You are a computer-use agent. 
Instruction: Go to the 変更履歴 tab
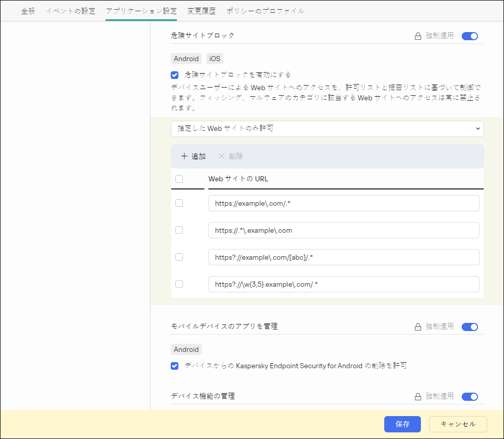[x=201, y=11]
